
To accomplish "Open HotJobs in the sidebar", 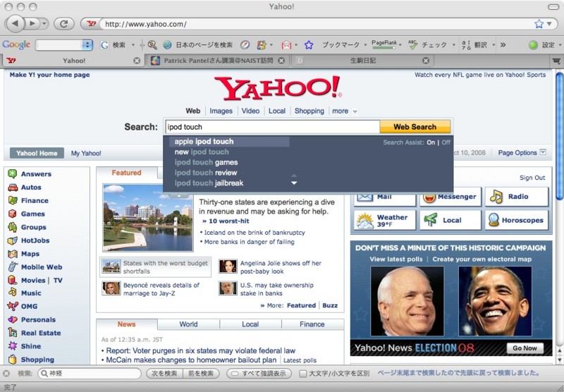I will (x=35, y=240).
